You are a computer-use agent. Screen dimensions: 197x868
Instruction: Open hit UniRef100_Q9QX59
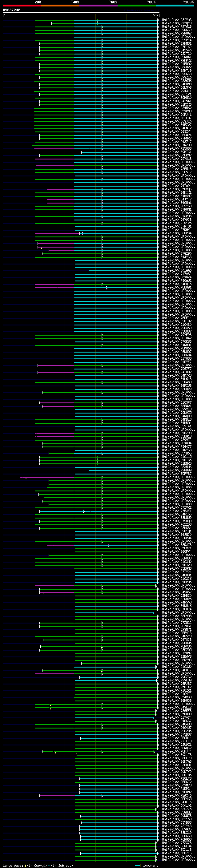pos(177,328)
